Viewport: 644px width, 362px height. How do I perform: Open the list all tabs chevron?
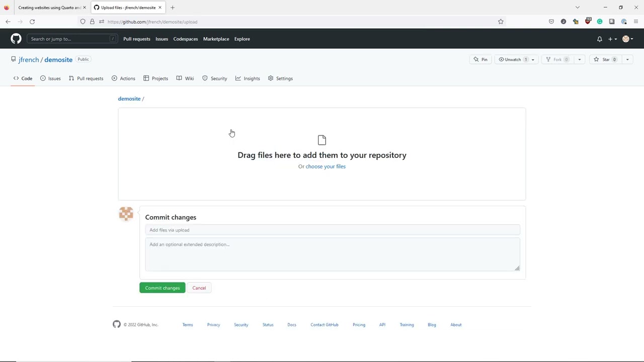click(x=578, y=8)
